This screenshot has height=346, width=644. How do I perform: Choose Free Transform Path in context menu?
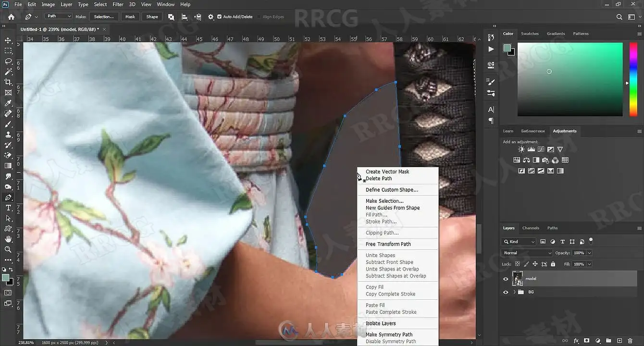388,244
